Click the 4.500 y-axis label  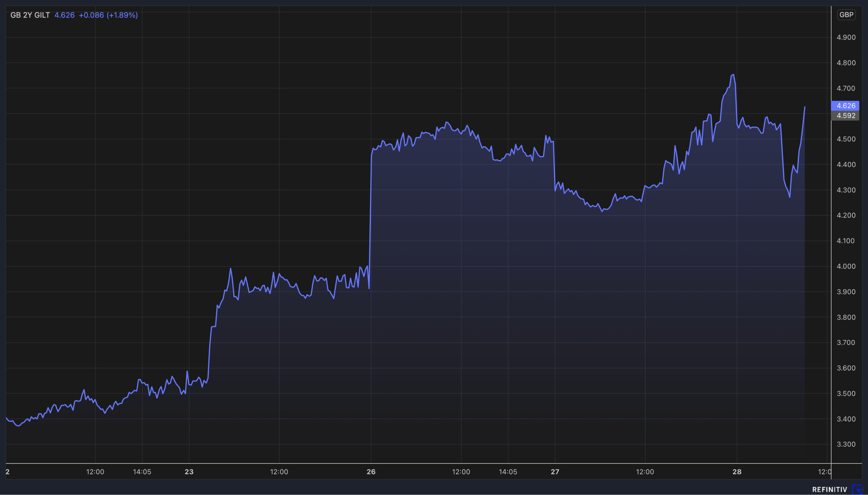[x=846, y=139]
